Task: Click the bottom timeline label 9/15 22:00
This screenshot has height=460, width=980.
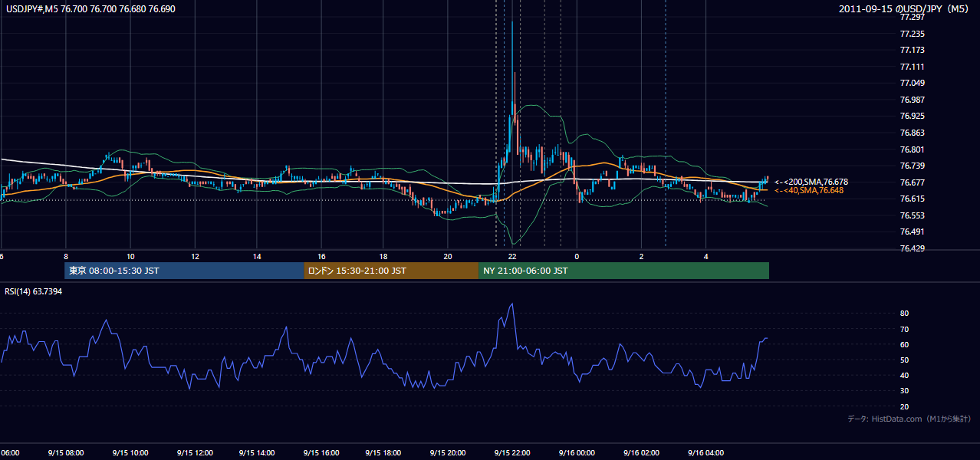Action: coord(512,453)
